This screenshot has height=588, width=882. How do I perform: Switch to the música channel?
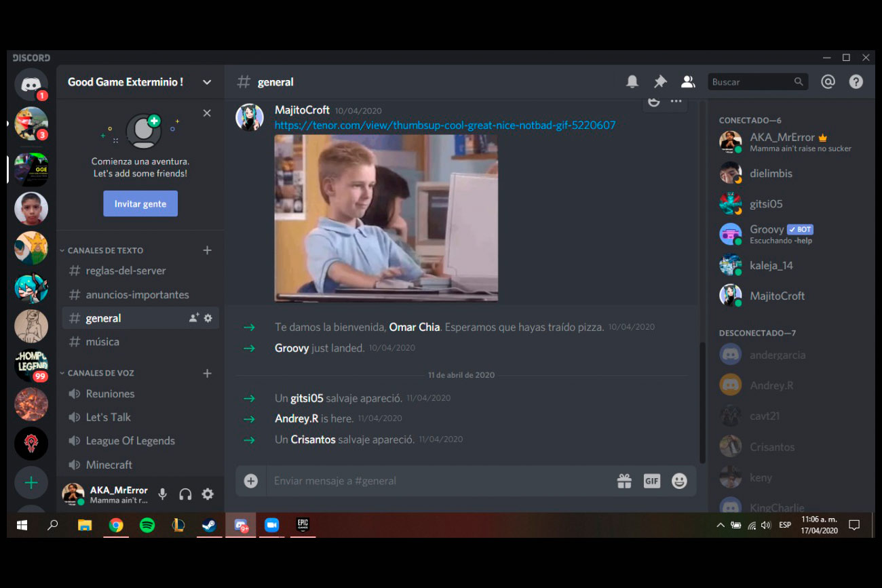click(x=140, y=342)
